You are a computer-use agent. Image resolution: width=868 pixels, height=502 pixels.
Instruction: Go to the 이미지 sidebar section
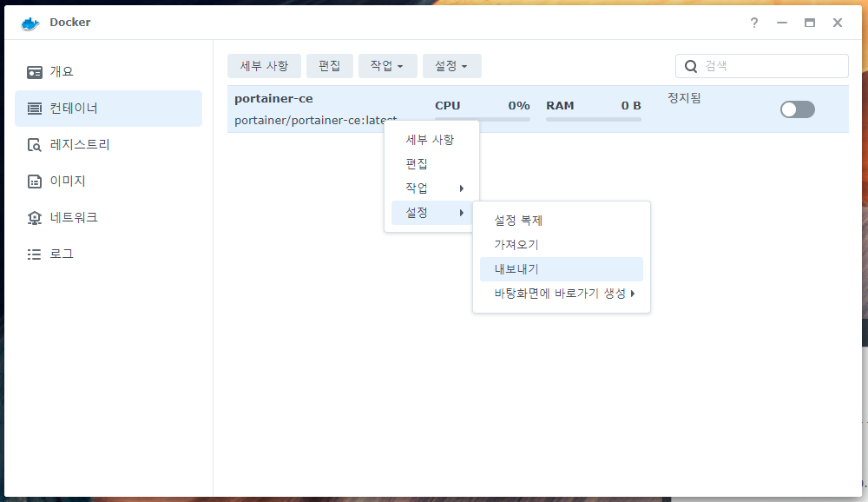[x=108, y=182]
